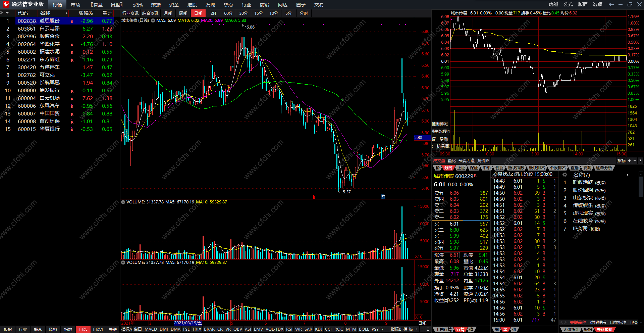644x333 pixels.
Task: Expand the dropdown arrow above stock list numbers
Action: pyautogui.click(x=7, y=13)
